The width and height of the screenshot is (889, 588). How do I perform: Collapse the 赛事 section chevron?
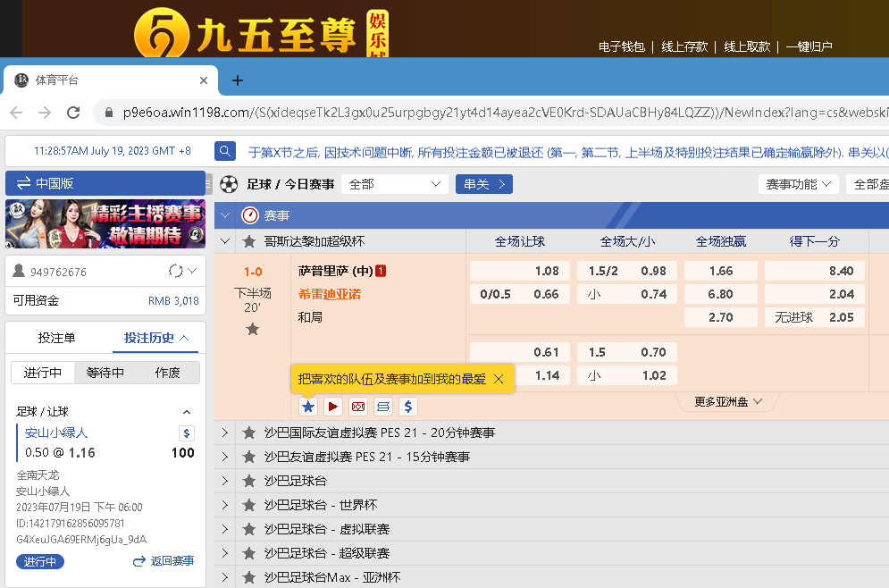pos(225,215)
